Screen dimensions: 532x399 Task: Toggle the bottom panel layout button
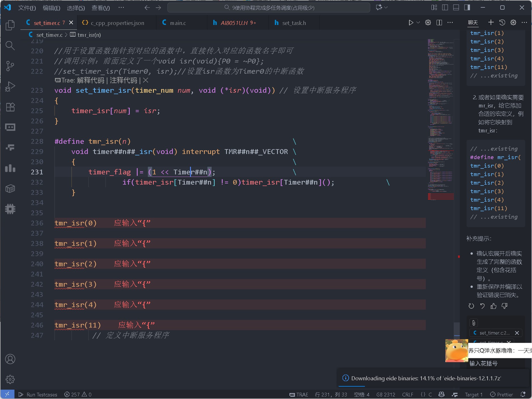tap(456, 8)
